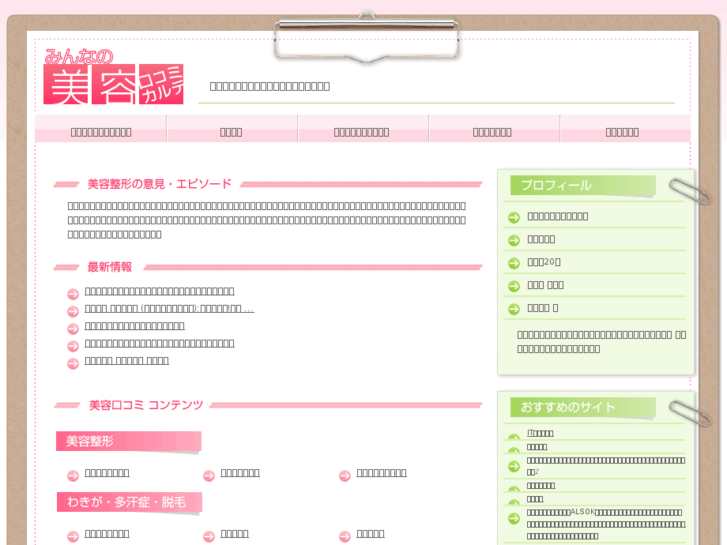Open the recommended site link mentioning ALSOK

pyautogui.click(x=606, y=524)
